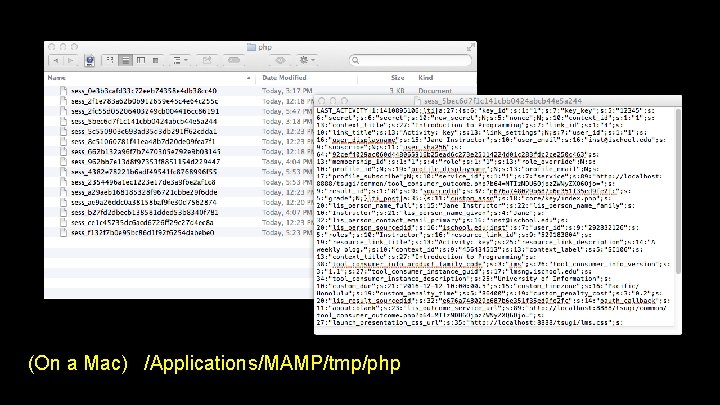Screen dimensions: 720x405
Task: Click the document icon beside sess_2fc5 file
Action: pyautogui.click(x=64, y=111)
